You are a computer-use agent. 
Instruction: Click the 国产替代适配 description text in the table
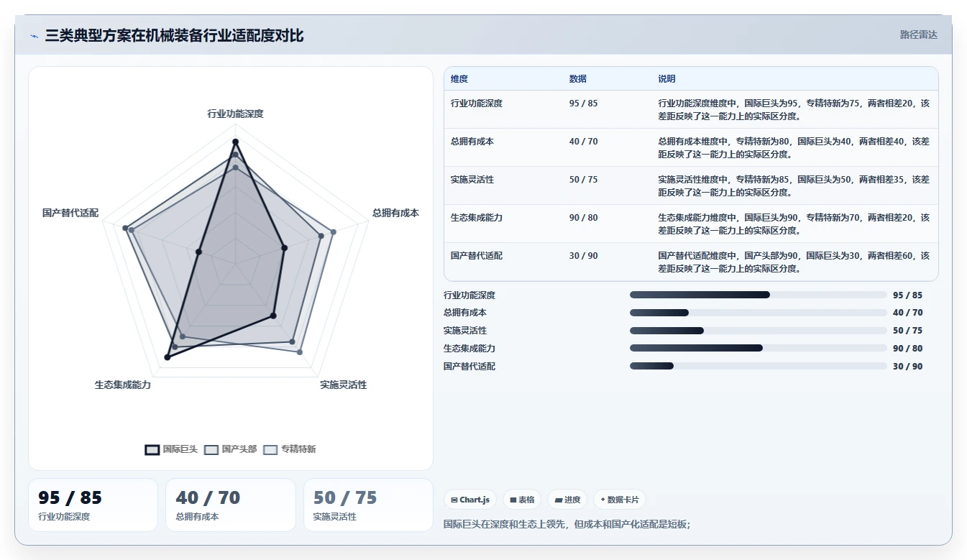(x=794, y=262)
